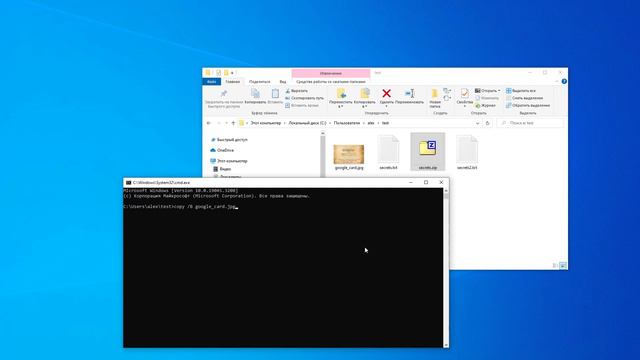Click Select none (Снять выделение) in ribbon
640x360 pixels.
click(524, 98)
